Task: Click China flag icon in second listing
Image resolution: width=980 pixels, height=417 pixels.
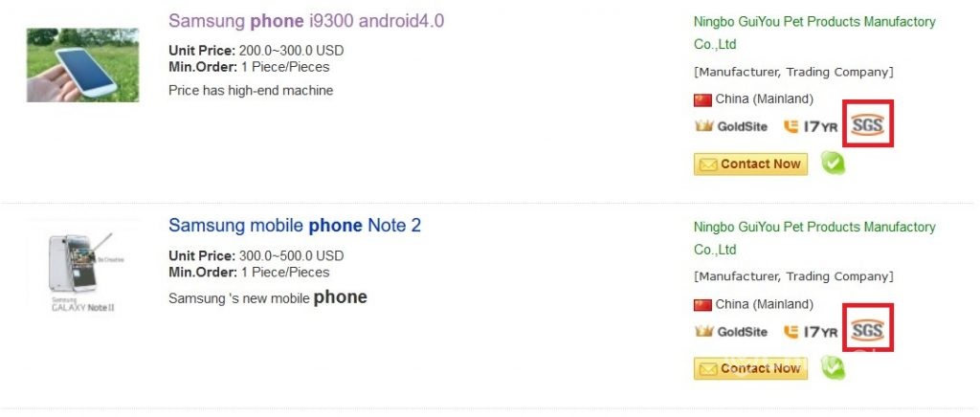Action: tap(702, 305)
